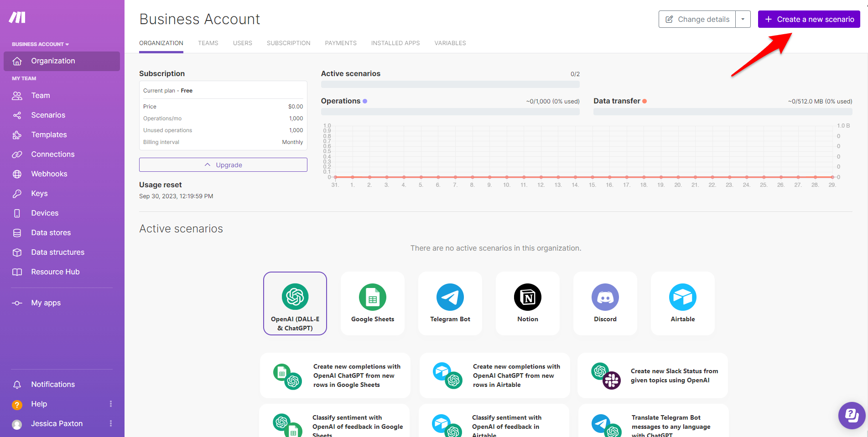
Task: Open Create new Slack Status template
Action: click(x=653, y=375)
